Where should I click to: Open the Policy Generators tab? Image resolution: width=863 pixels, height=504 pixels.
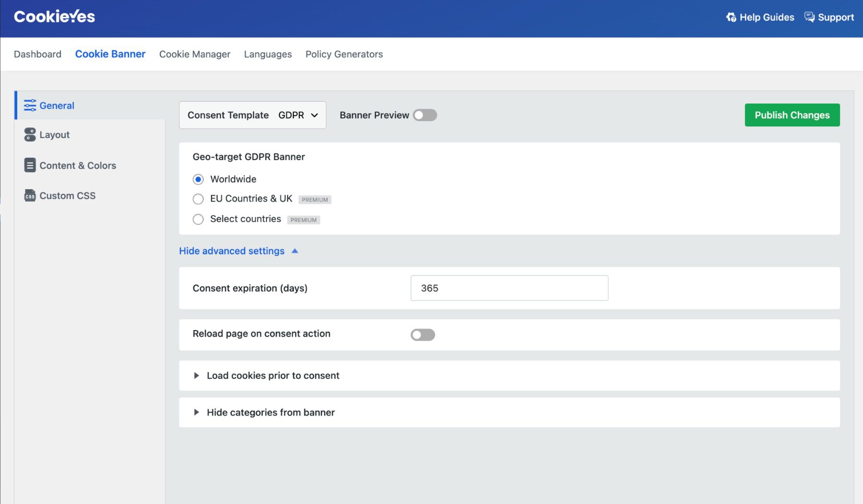pos(344,54)
